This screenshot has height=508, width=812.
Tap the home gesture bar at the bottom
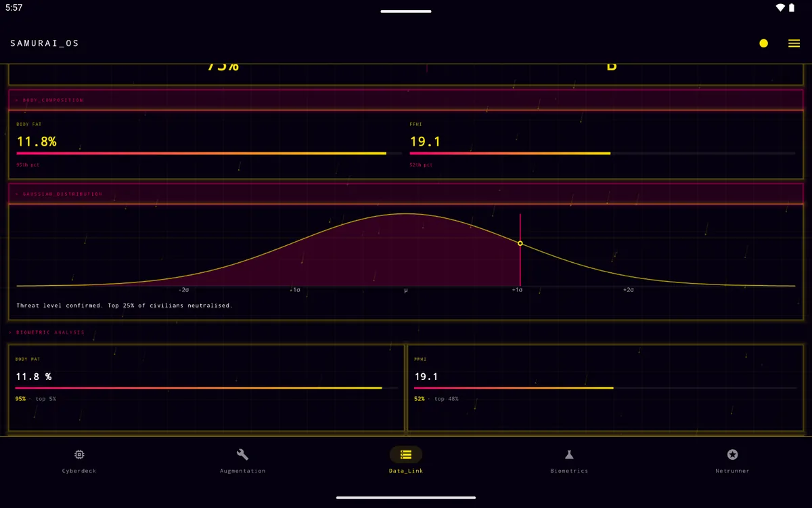[x=406, y=498]
